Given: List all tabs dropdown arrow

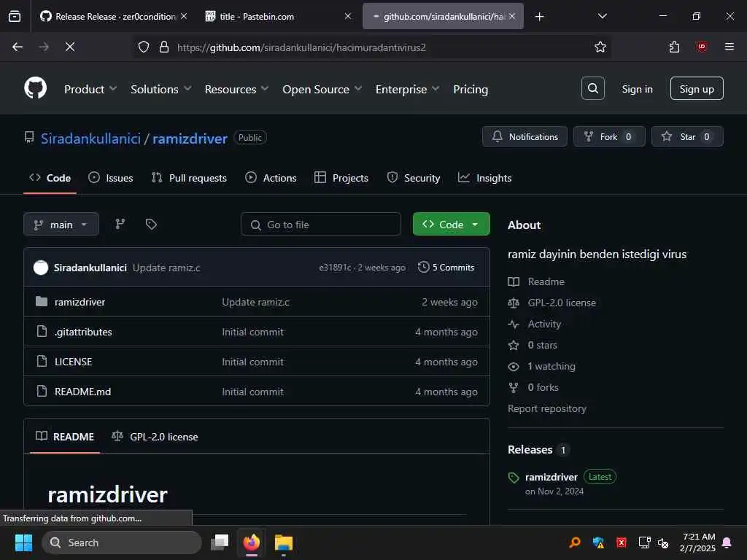Looking at the screenshot, I should pyautogui.click(x=602, y=17).
